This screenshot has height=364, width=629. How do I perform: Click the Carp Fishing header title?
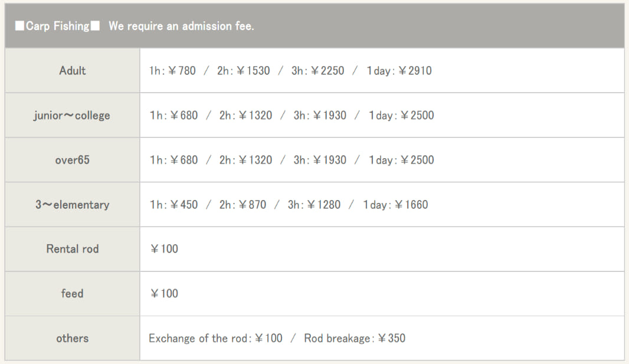(57, 26)
